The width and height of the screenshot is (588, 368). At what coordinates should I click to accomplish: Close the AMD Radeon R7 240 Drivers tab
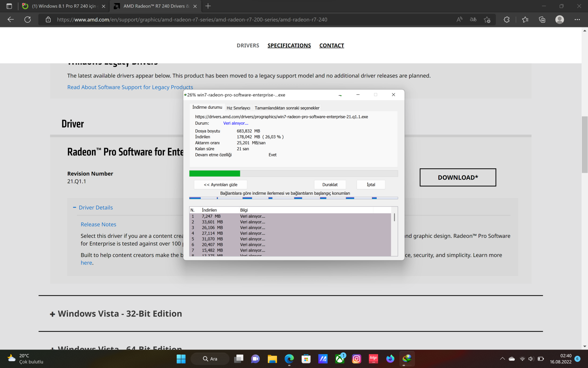tap(195, 6)
